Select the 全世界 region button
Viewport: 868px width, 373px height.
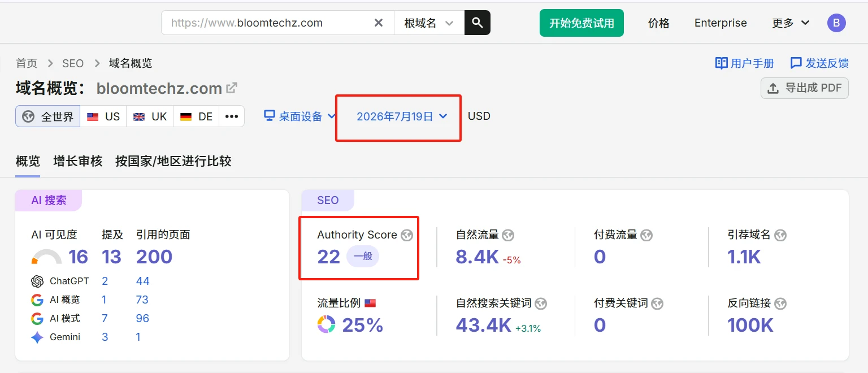tap(48, 116)
